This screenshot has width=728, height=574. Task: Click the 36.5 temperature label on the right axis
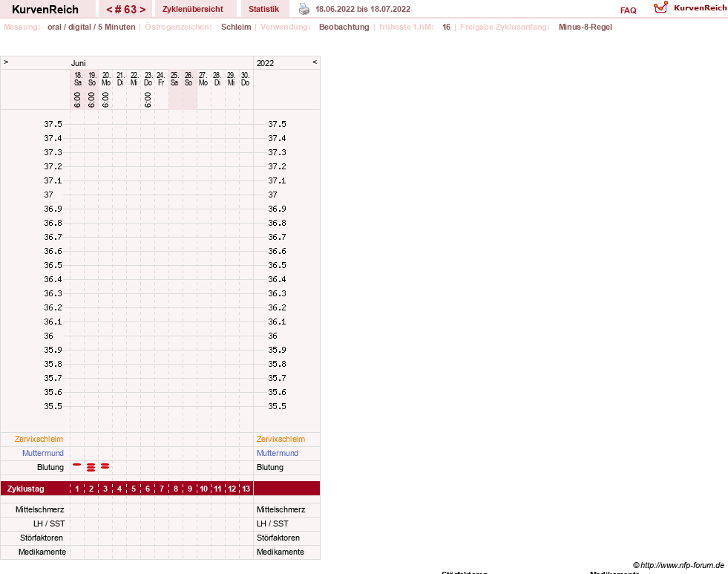pyautogui.click(x=277, y=265)
